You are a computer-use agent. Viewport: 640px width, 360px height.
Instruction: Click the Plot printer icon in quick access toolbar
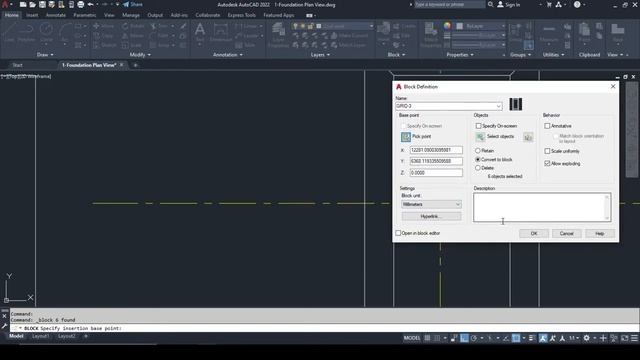pos(80,4)
